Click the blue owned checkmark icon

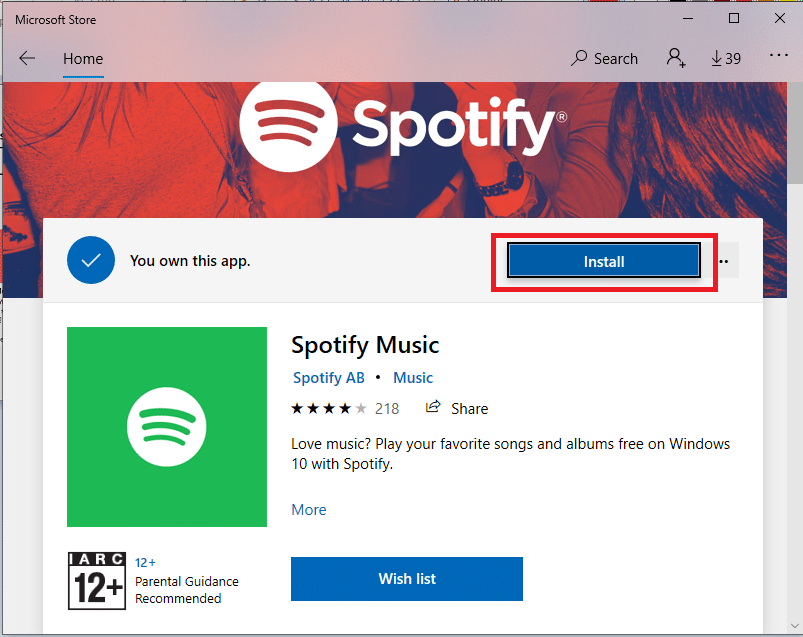point(91,260)
